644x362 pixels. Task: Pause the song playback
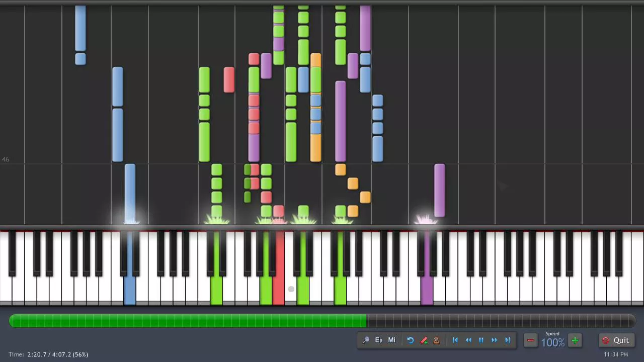pyautogui.click(x=481, y=340)
